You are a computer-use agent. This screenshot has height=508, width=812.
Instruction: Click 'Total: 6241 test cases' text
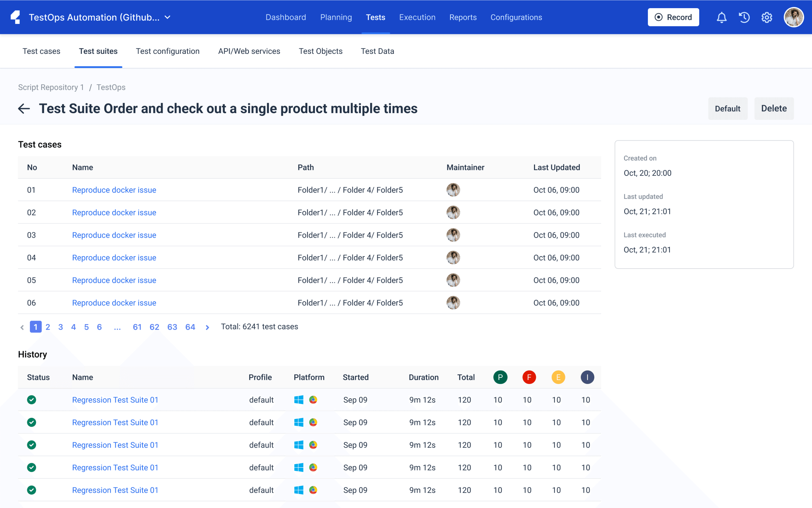[x=259, y=327]
